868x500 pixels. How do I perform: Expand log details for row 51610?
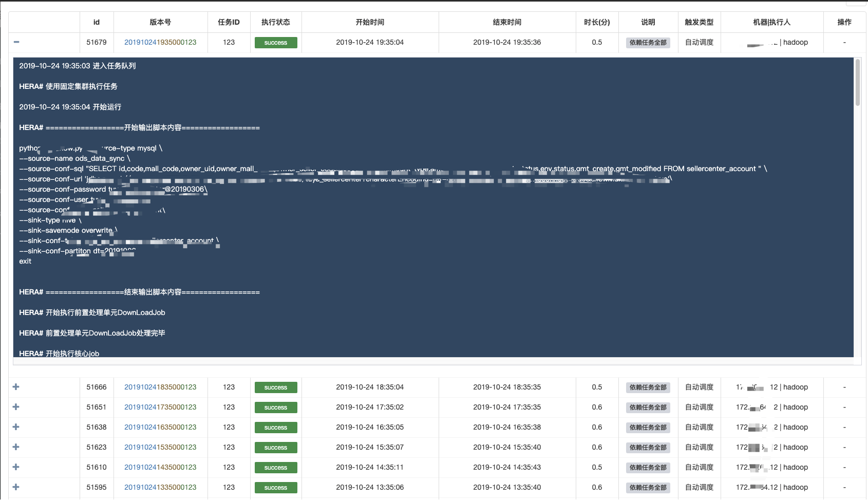[16, 467]
